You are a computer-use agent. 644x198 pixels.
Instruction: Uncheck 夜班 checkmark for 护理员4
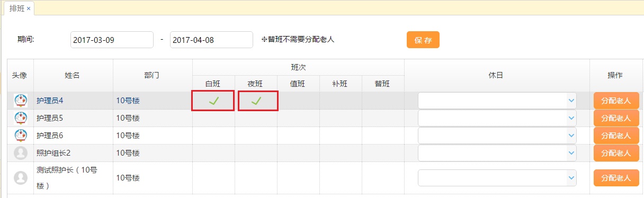click(x=256, y=101)
